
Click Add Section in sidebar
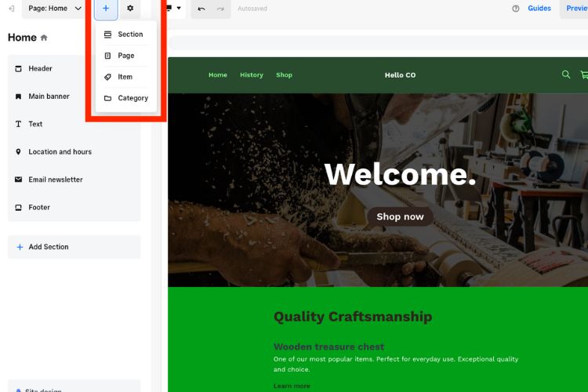pyautogui.click(x=49, y=247)
